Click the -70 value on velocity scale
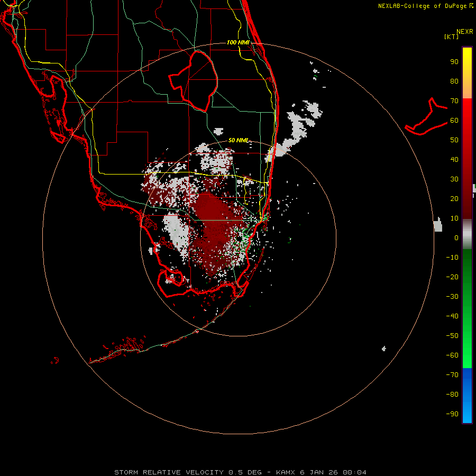This screenshot has height=476, width=476. coord(452,375)
